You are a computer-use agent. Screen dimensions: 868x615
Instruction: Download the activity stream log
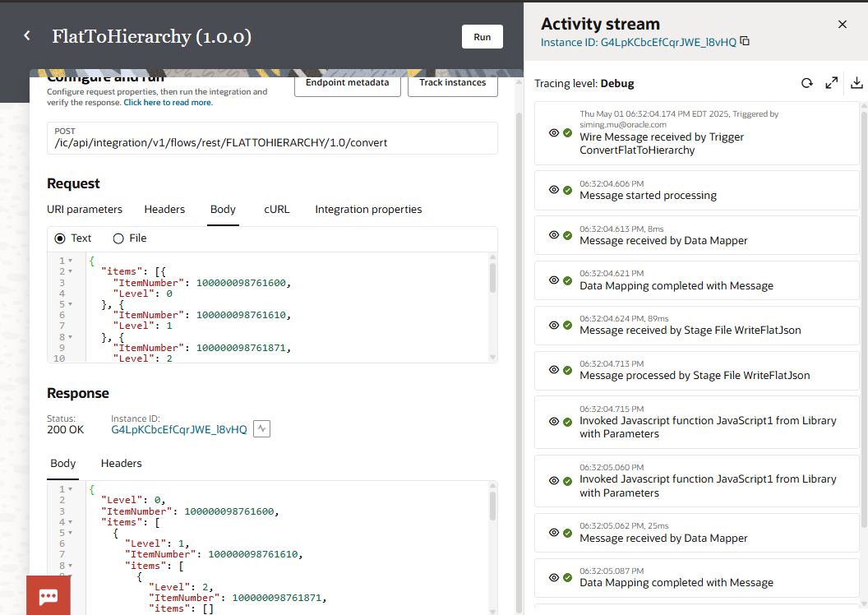[x=856, y=83]
